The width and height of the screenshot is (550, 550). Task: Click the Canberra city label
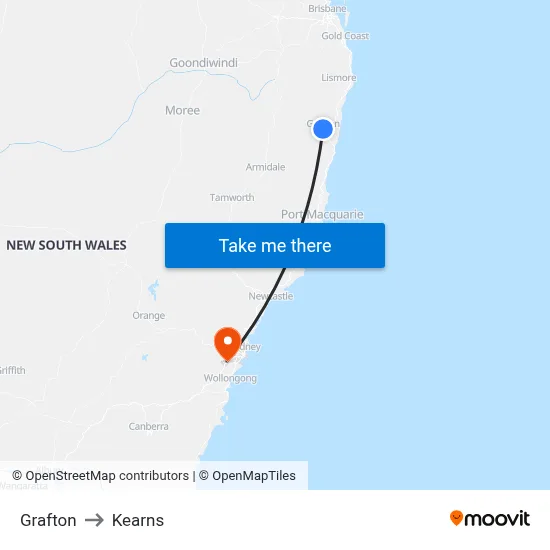[x=148, y=426]
